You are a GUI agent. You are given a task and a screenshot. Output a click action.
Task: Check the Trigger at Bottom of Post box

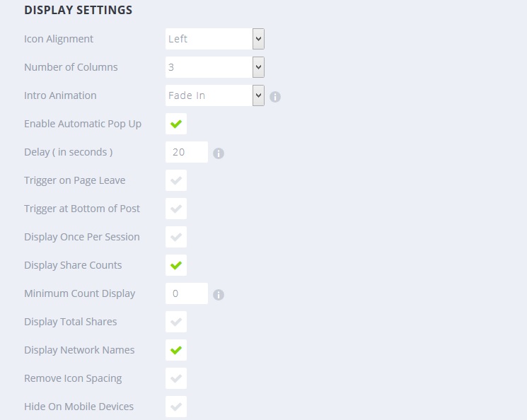pos(176,209)
